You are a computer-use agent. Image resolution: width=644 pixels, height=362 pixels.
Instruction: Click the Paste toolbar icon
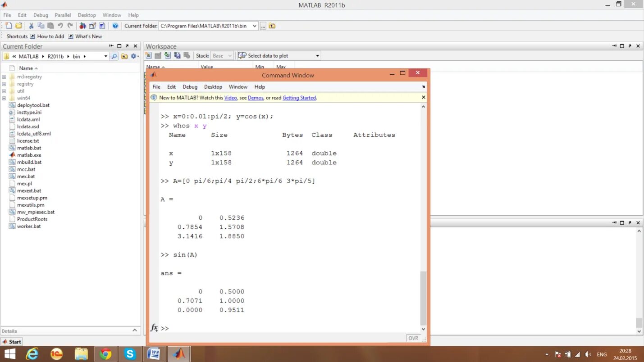point(50,26)
